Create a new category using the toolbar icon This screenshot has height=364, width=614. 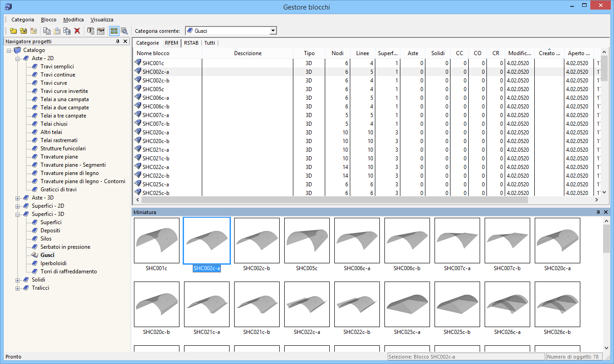[x=13, y=31]
